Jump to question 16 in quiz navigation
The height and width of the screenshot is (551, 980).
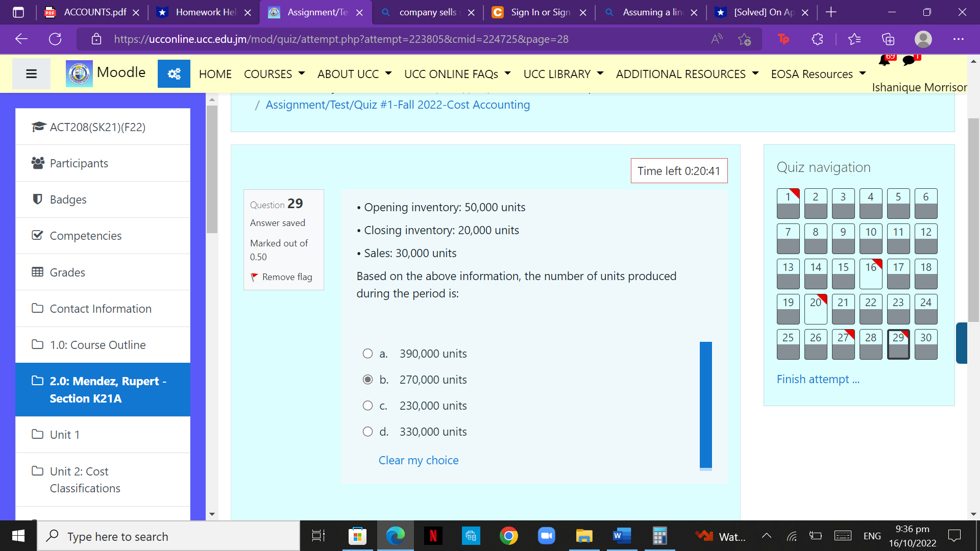pyautogui.click(x=870, y=274)
